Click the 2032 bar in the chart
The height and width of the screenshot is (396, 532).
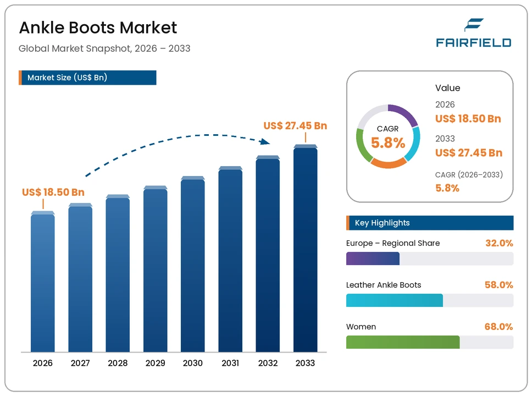(268, 254)
